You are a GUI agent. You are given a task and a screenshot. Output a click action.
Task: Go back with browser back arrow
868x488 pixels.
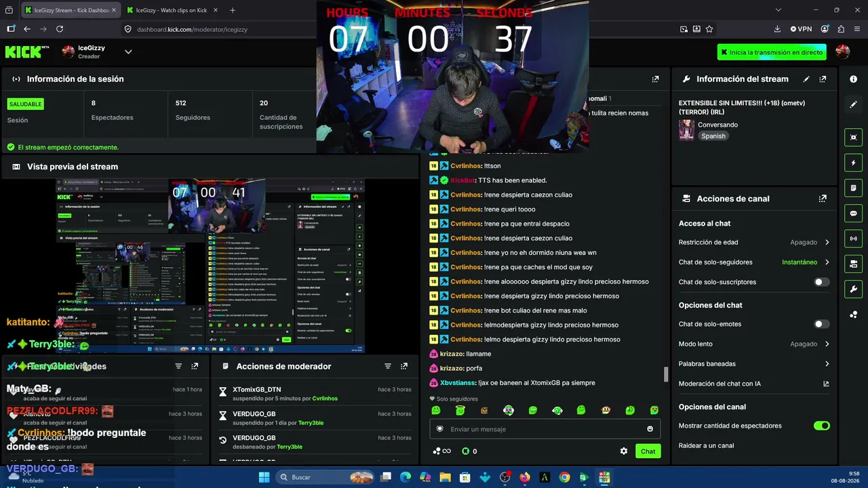pyautogui.click(x=27, y=29)
